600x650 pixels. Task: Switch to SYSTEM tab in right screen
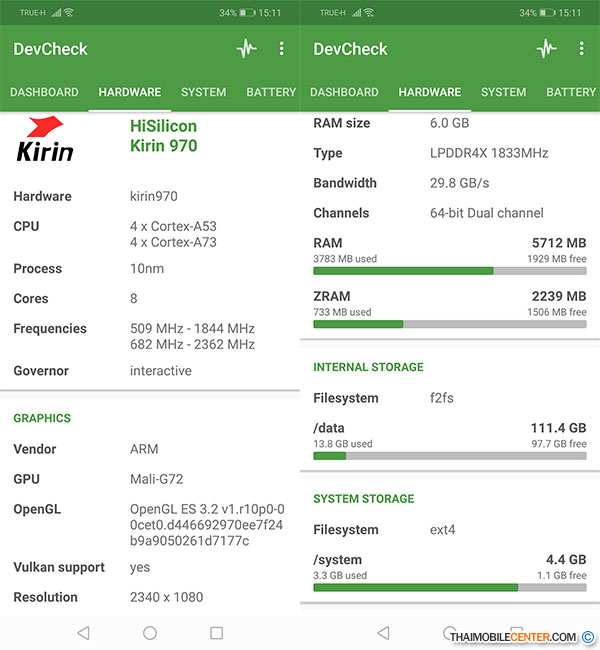click(x=503, y=92)
